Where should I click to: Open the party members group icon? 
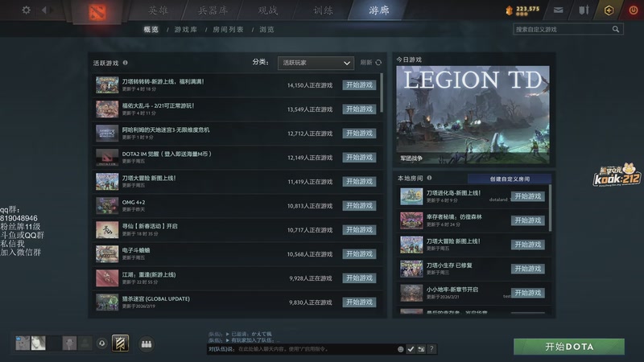point(147,343)
